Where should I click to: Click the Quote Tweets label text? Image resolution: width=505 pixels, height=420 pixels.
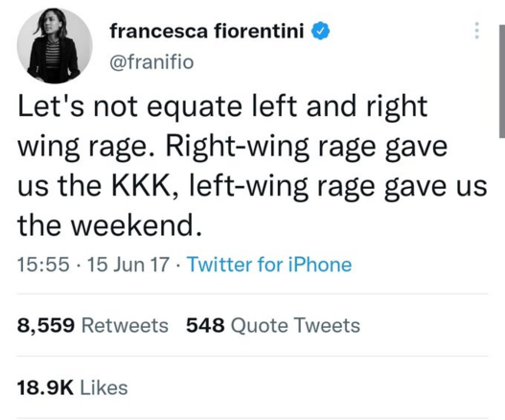pos(295,325)
